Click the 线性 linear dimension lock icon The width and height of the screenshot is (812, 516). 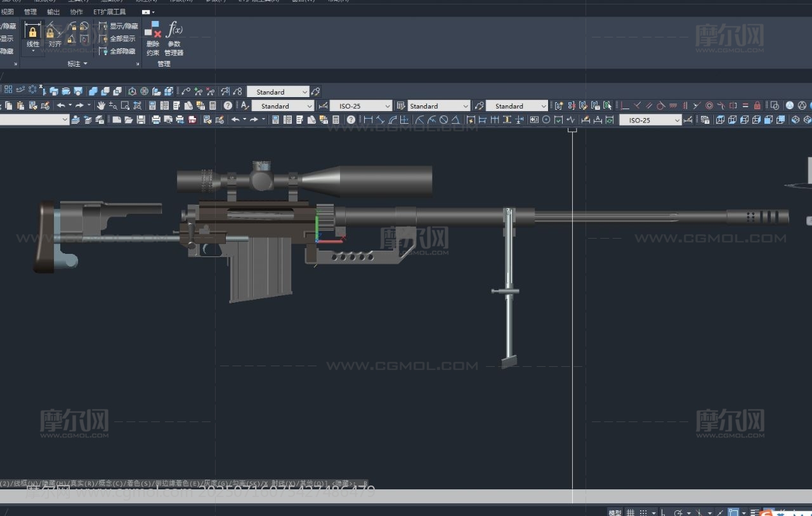click(33, 30)
